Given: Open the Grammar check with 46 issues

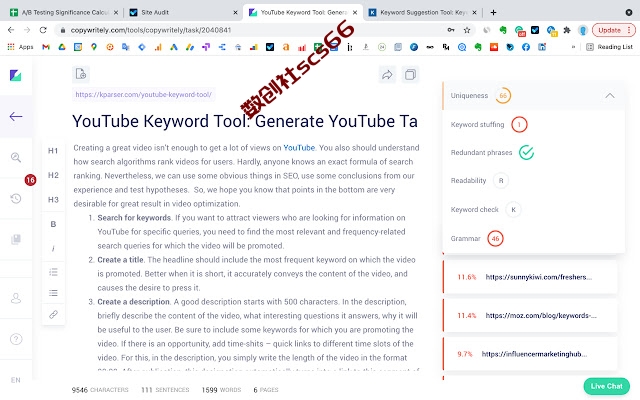Looking at the screenshot, I should click(477, 238).
